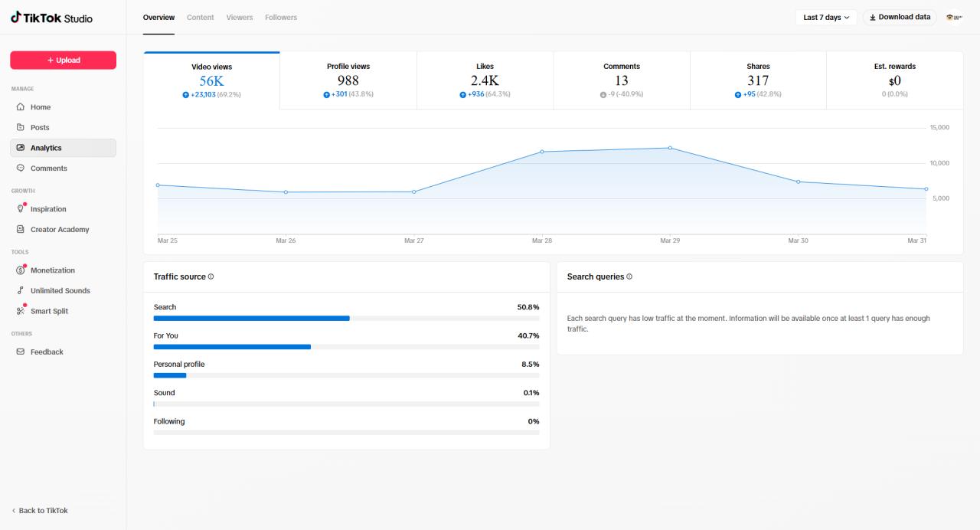Image resolution: width=980 pixels, height=530 pixels.
Task: Click the grey down arrow icon under Comments
Action: [603, 94]
